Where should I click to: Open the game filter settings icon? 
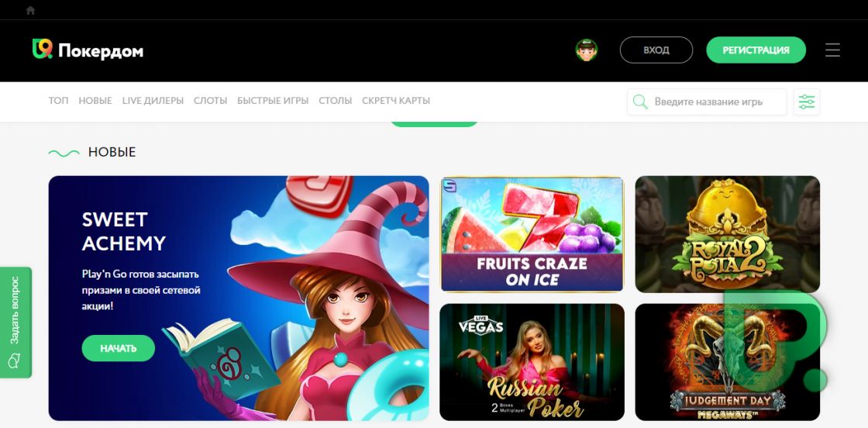(x=807, y=102)
